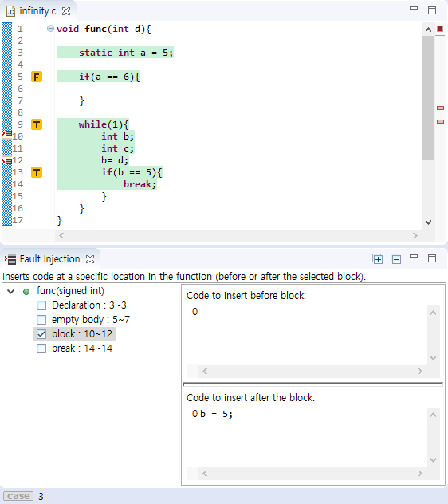Collapse the func(signed int) tree node
The height and width of the screenshot is (504, 448).
(11, 292)
